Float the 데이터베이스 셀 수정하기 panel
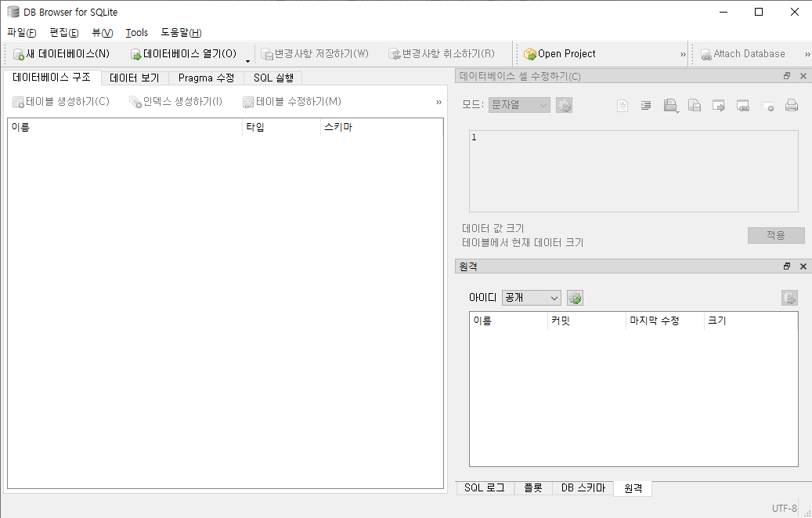The image size is (812, 518). [787, 76]
